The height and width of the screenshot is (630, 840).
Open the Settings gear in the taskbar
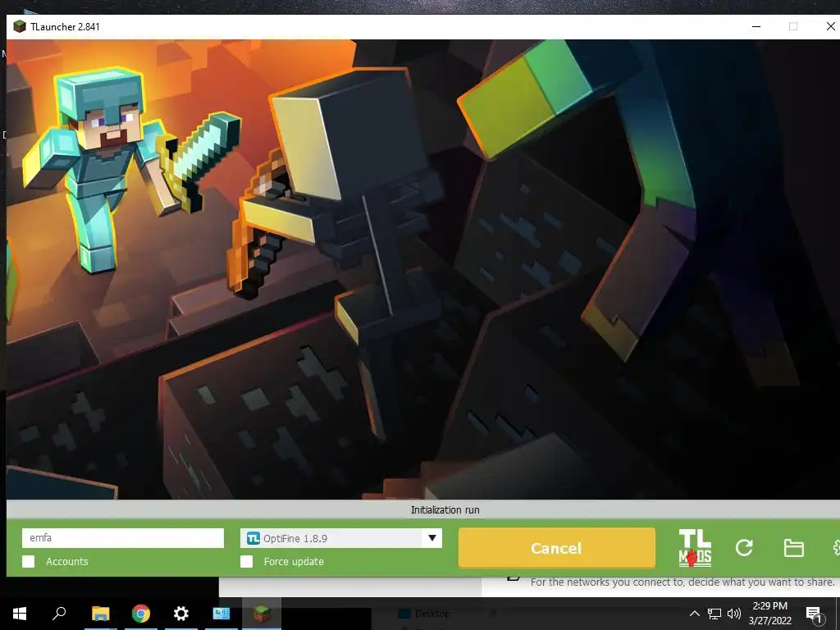point(181,614)
